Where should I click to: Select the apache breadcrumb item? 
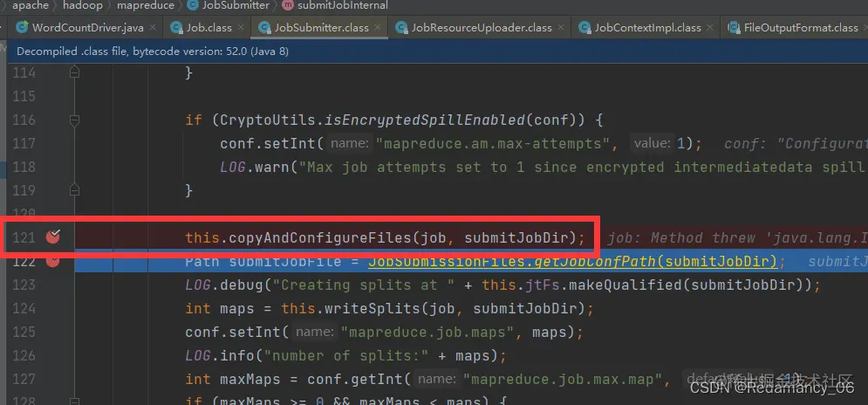tap(31, 5)
